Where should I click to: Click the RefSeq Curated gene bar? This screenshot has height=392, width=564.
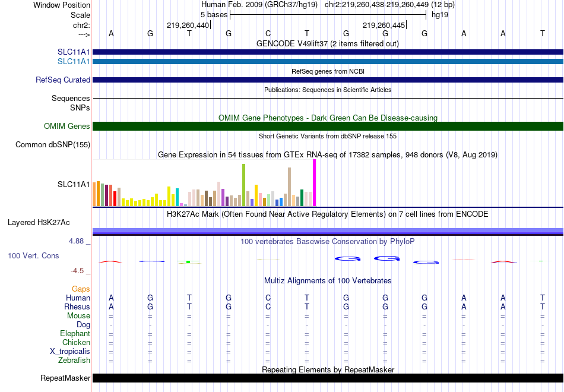[x=328, y=80]
